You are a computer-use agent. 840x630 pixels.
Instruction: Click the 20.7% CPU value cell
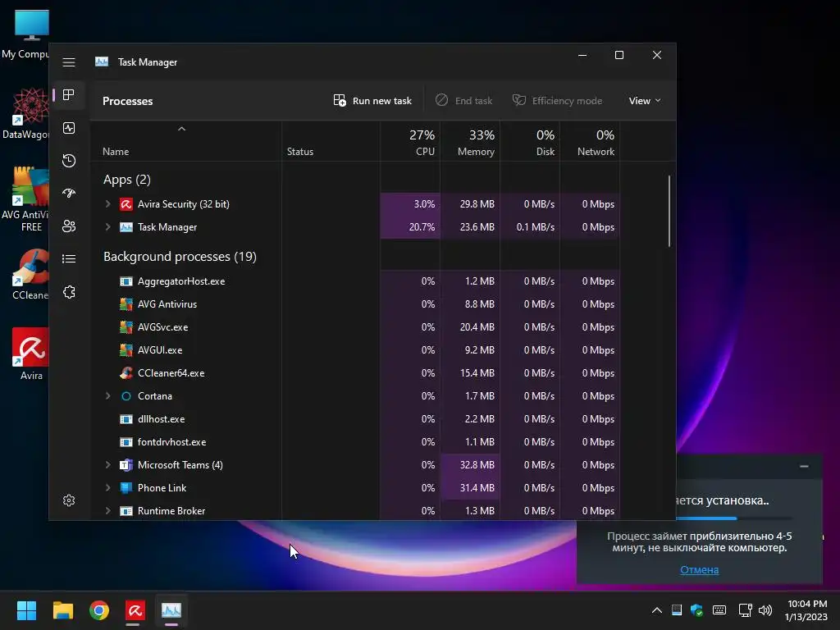(x=410, y=227)
